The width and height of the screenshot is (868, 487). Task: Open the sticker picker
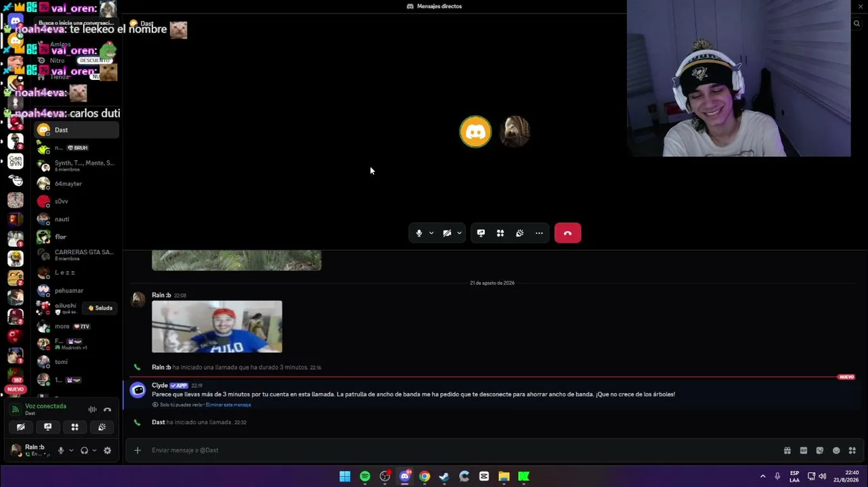pos(820,450)
